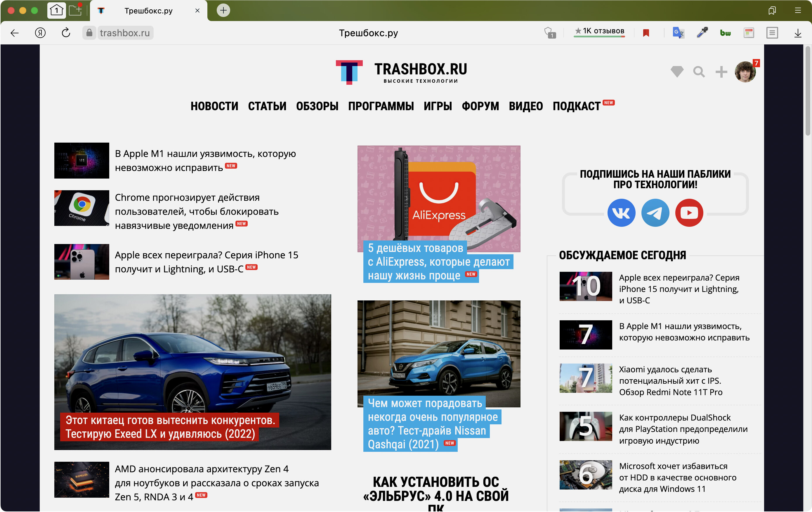
Task: Click the Apple M1 chip thumbnail in news list
Action: pos(81,160)
